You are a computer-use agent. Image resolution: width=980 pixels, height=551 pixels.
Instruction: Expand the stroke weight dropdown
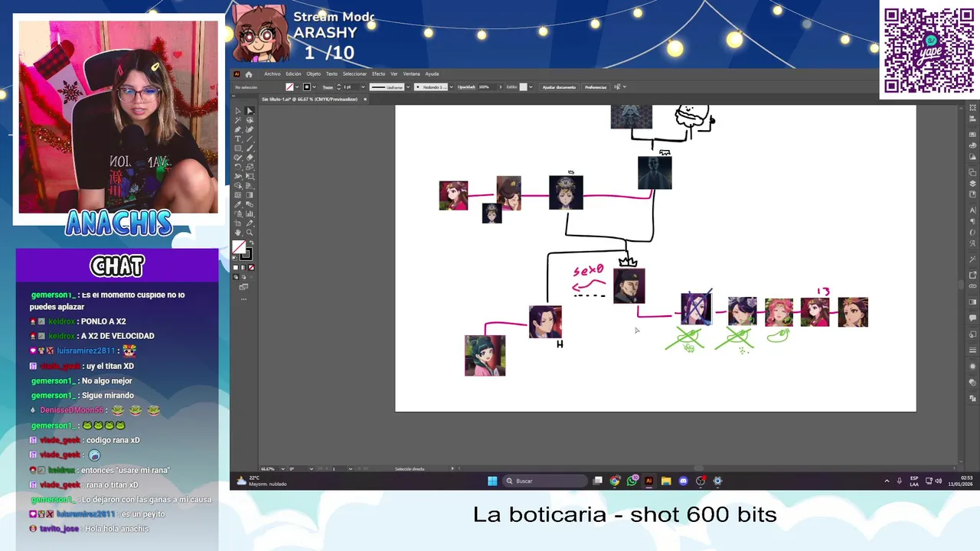coord(363,86)
